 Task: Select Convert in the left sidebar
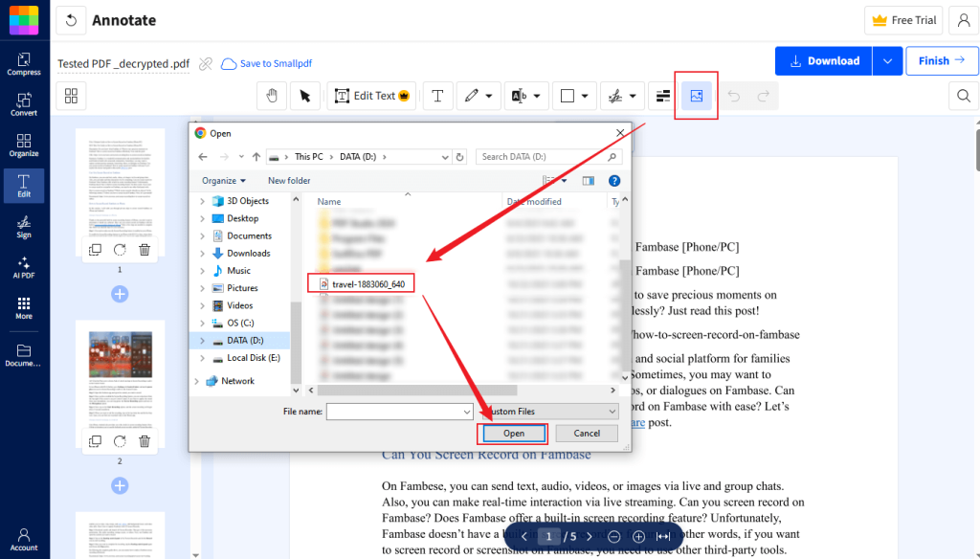click(x=23, y=103)
